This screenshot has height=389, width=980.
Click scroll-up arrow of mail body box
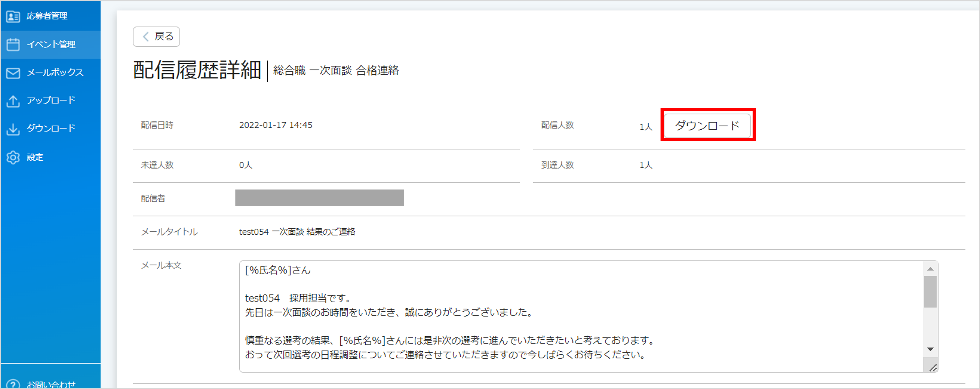click(931, 269)
